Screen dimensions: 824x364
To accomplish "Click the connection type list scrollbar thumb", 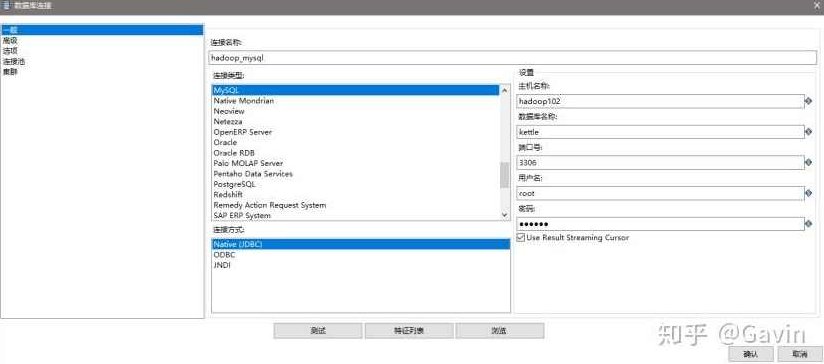I will [505, 175].
